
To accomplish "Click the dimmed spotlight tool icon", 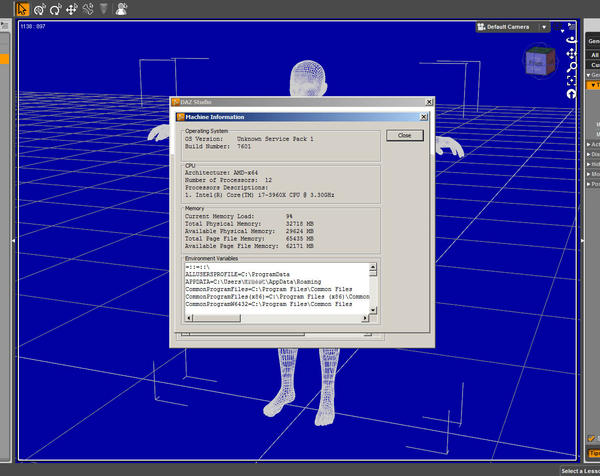I will 104,8.
